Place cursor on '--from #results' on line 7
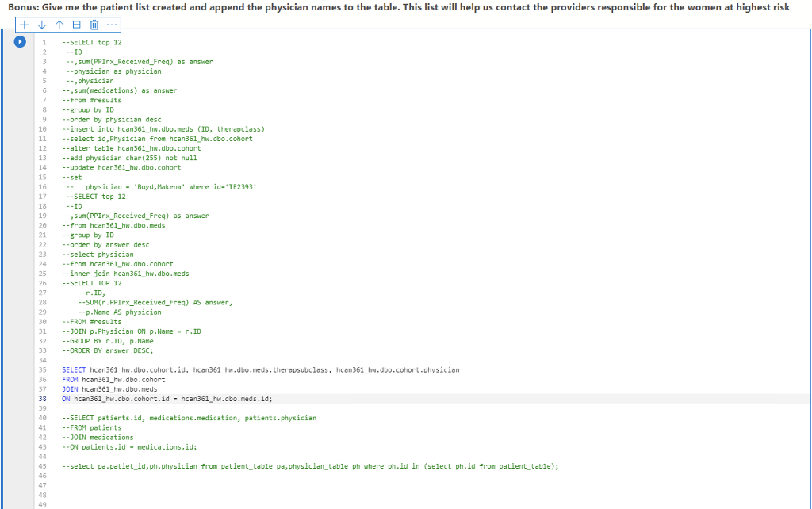 tap(92, 101)
